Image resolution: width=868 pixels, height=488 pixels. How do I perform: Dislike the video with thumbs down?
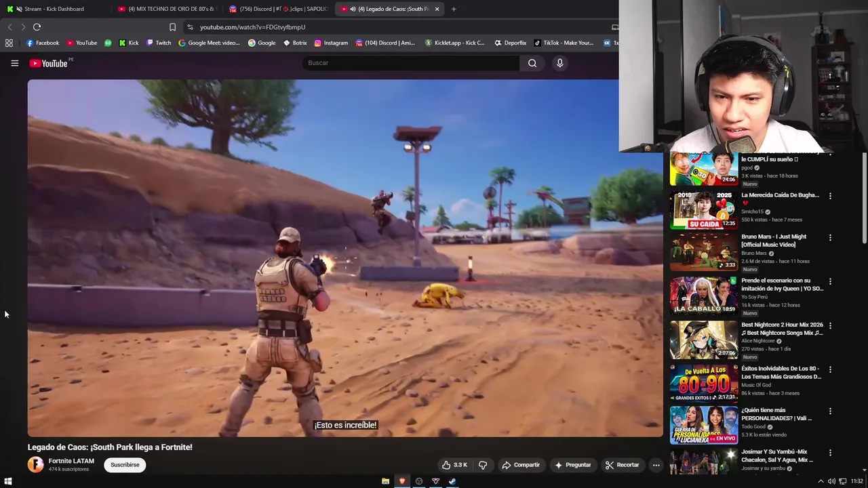click(483, 465)
